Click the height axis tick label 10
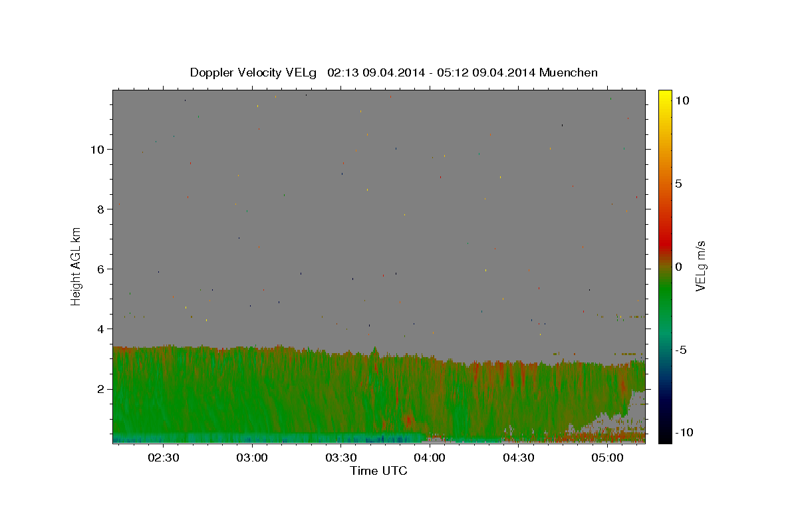The image size is (798, 532). [x=98, y=150]
